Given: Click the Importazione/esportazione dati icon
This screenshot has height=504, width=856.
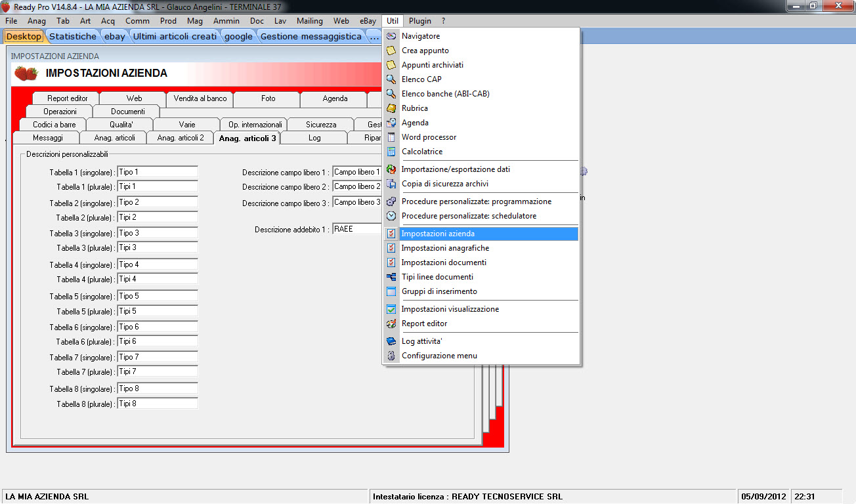Looking at the screenshot, I should coord(391,169).
